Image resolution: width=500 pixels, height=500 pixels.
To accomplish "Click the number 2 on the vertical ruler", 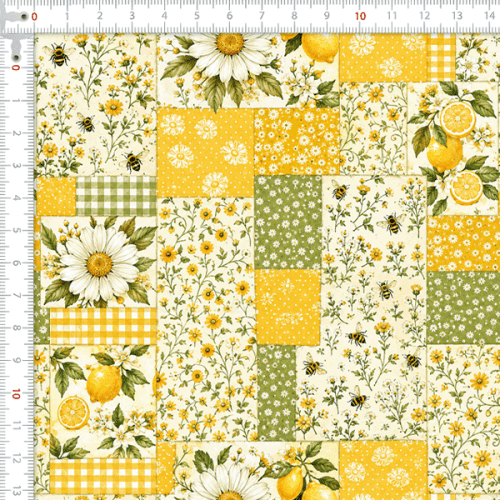I will [16, 133].
